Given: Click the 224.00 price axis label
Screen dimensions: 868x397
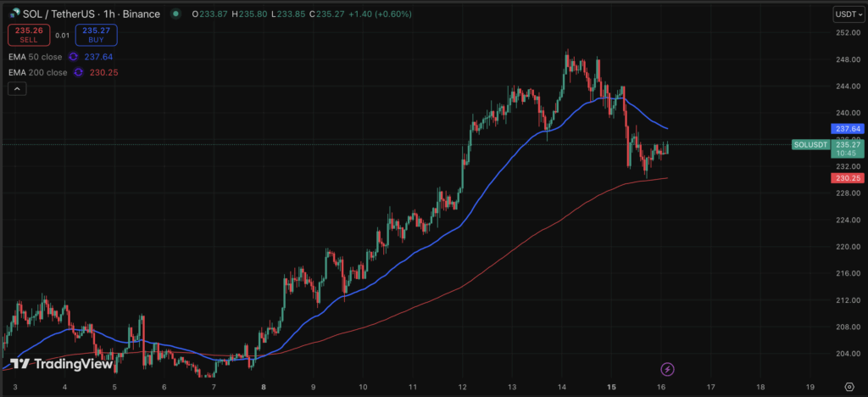Looking at the screenshot, I should (x=848, y=220).
